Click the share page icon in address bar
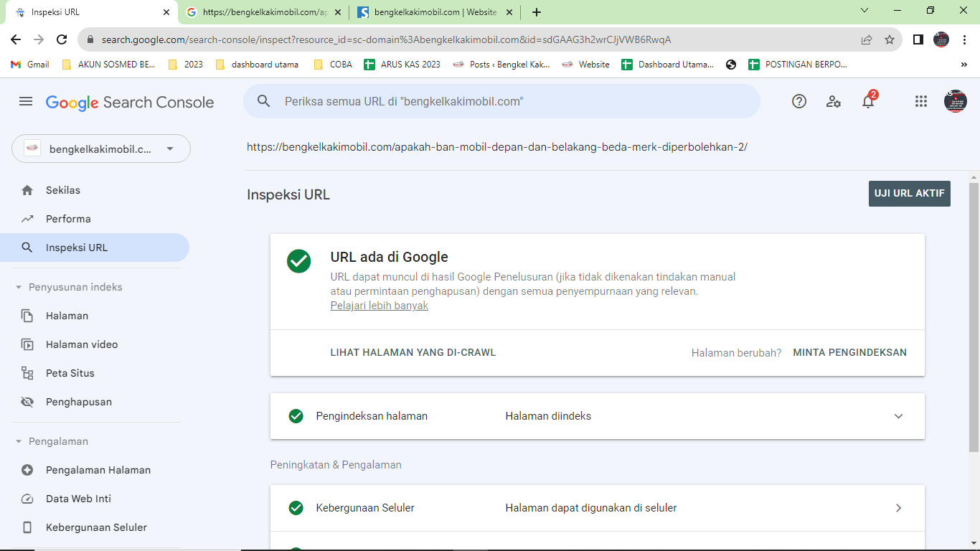The width and height of the screenshot is (980, 551). coord(867,39)
